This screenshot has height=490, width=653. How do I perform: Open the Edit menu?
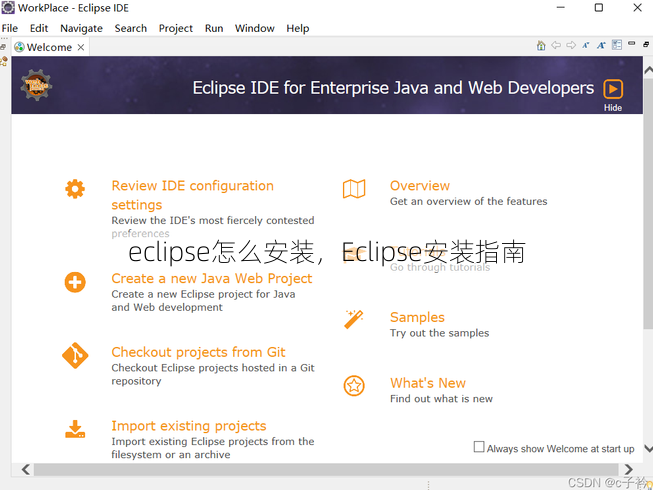click(39, 28)
